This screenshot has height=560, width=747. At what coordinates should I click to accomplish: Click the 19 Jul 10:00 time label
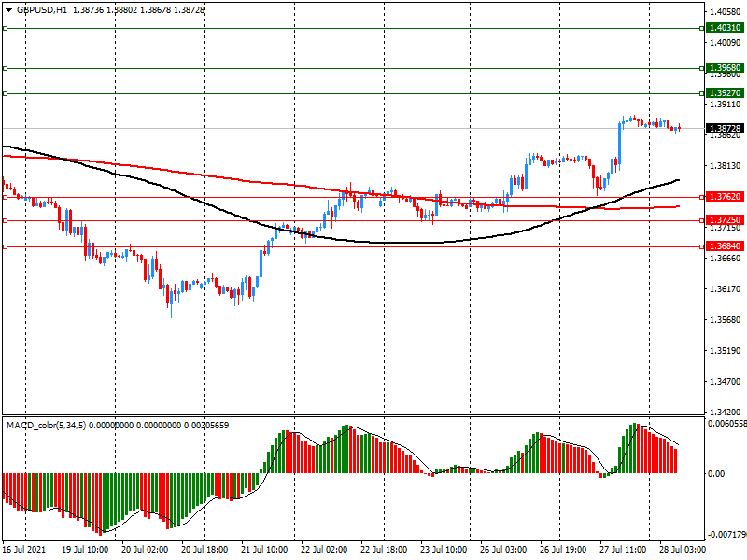point(85,549)
